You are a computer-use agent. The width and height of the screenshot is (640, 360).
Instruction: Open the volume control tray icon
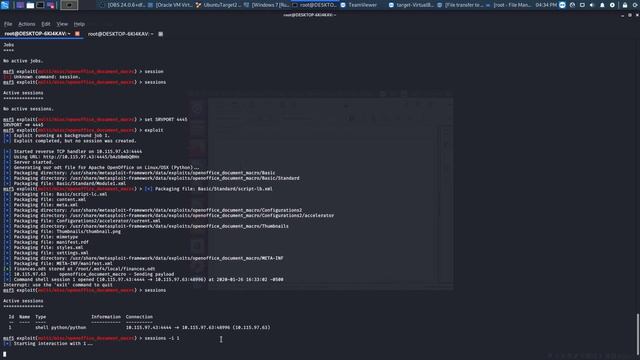(592, 5)
